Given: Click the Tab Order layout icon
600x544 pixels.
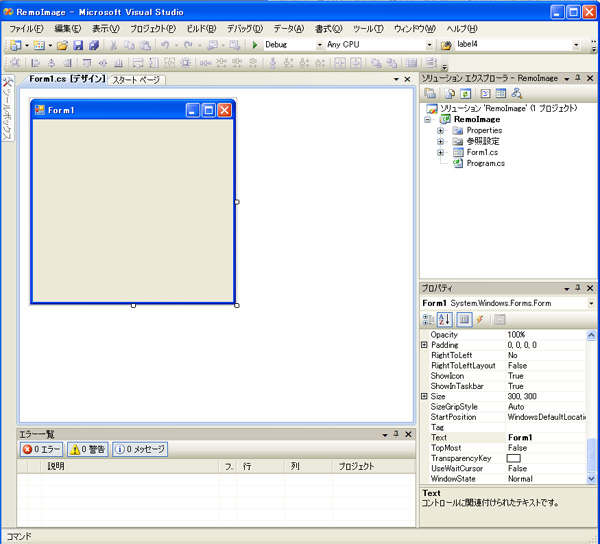Looking at the screenshot, I should tap(431, 63).
